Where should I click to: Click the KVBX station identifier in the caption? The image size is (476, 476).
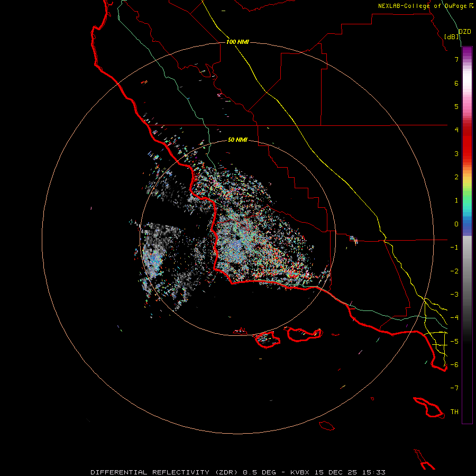(x=300, y=472)
